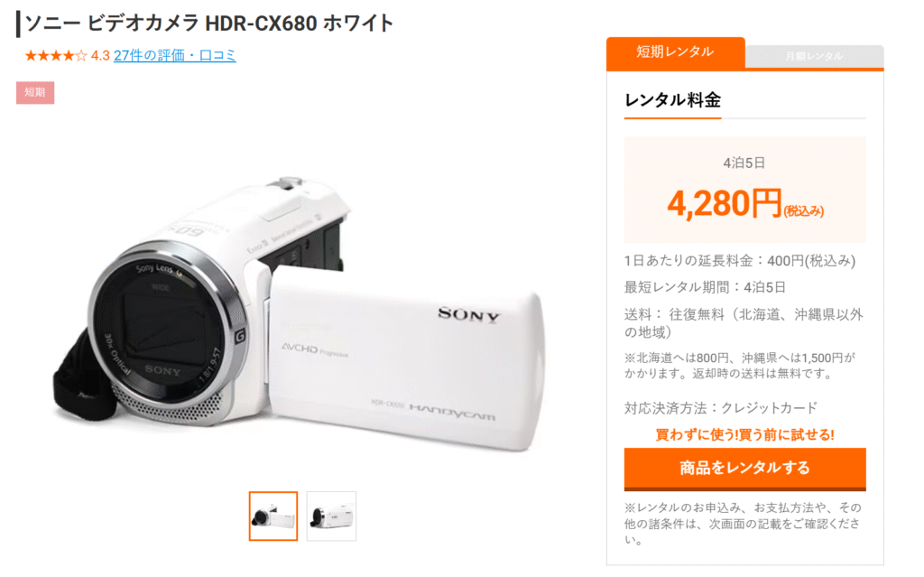Click the 対応決済方法 クレジットカード line

pyautogui.click(x=721, y=407)
